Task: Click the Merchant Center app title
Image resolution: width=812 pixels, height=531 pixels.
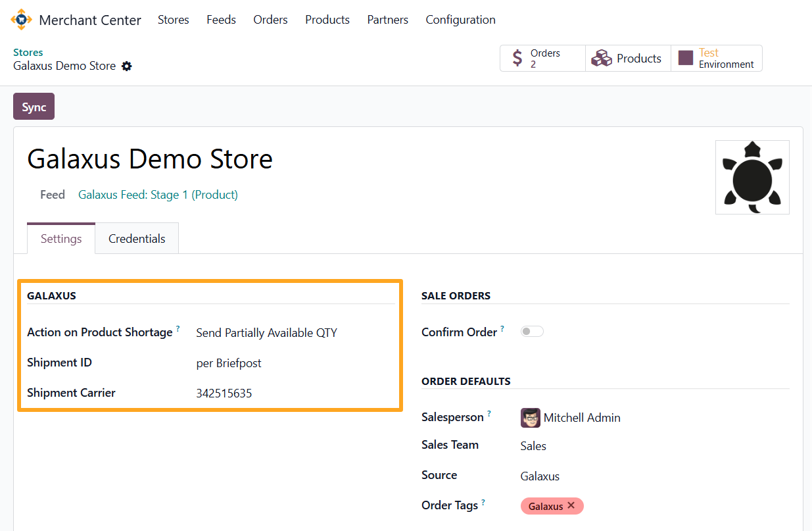Action: point(90,20)
